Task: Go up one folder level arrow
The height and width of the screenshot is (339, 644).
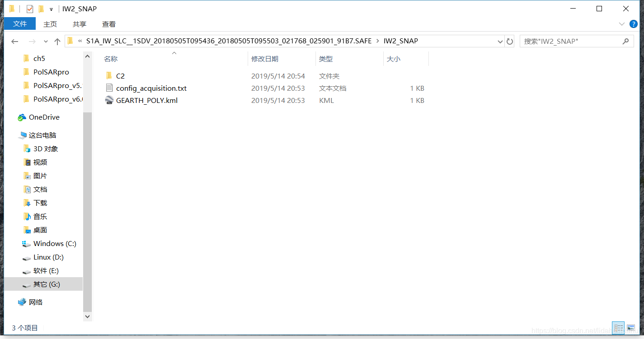Action: pyautogui.click(x=57, y=42)
